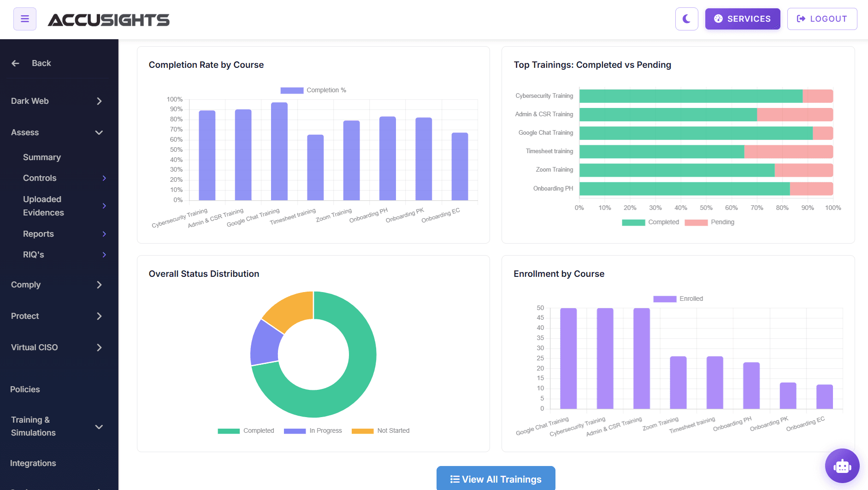Screen dimensions: 868x490
Task: Click the Accusights logo
Action: pos(109,20)
